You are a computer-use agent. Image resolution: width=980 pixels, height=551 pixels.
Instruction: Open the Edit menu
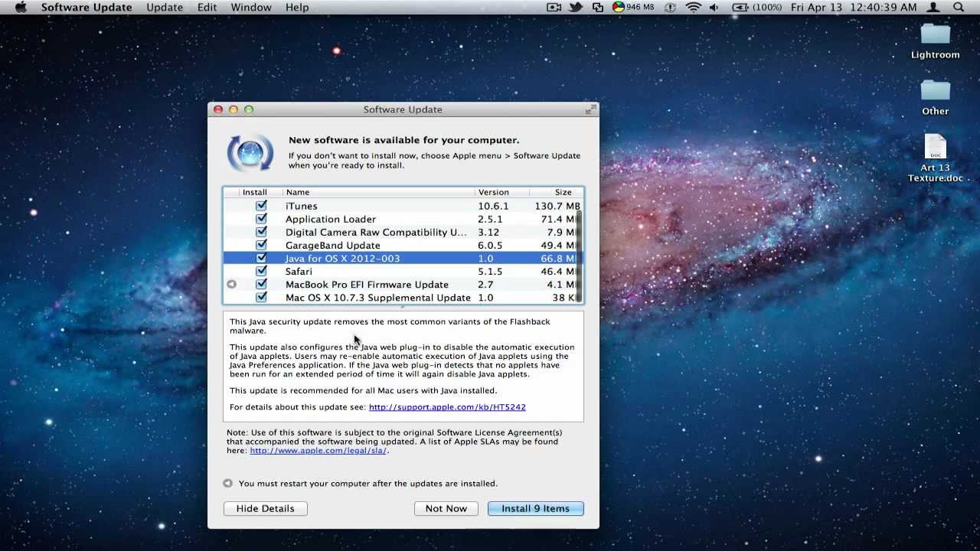[207, 7]
